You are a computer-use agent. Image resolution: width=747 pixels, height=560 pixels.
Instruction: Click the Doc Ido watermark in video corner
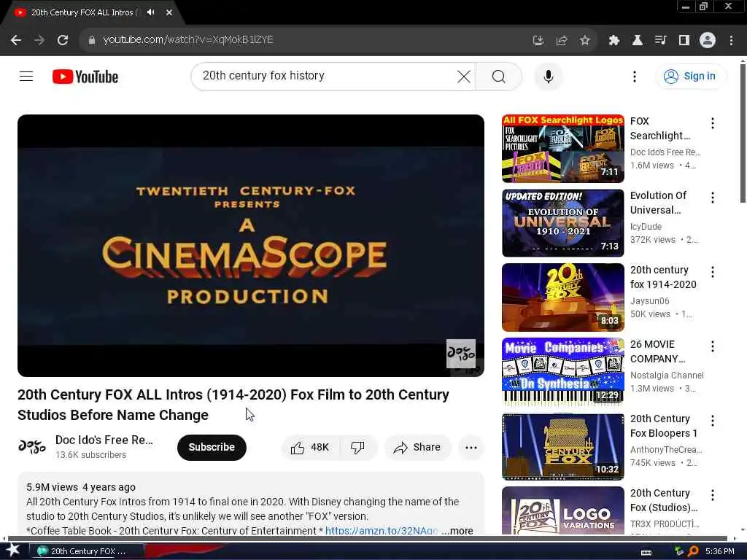click(x=461, y=354)
